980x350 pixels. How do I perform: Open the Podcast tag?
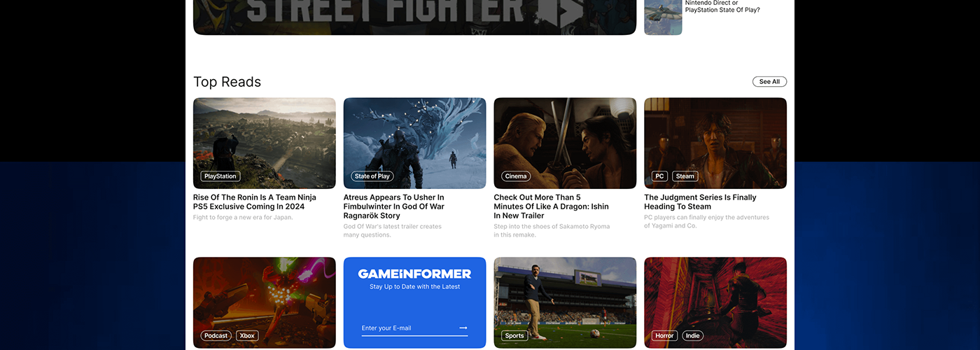pyautogui.click(x=216, y=336)
